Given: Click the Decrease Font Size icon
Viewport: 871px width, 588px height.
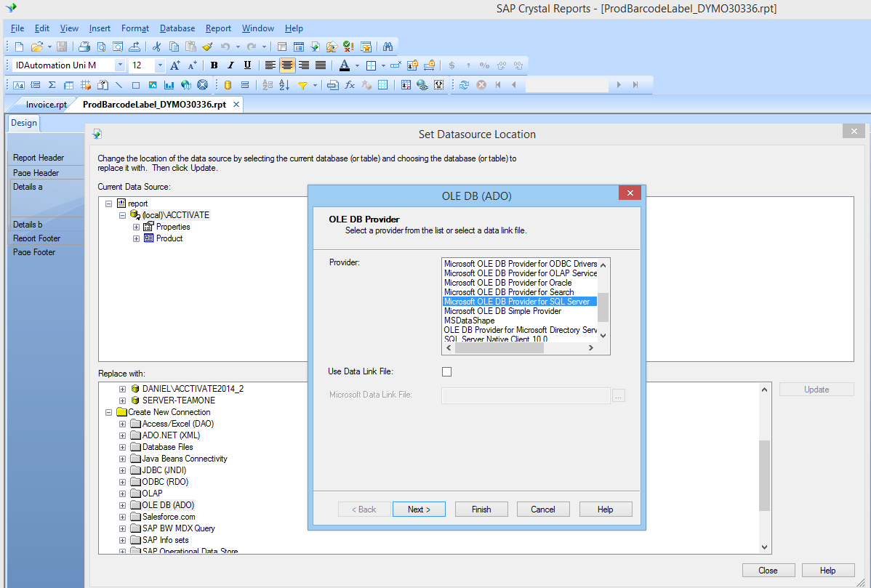Looking at the screenshot, I should click(x=192, y=65).
